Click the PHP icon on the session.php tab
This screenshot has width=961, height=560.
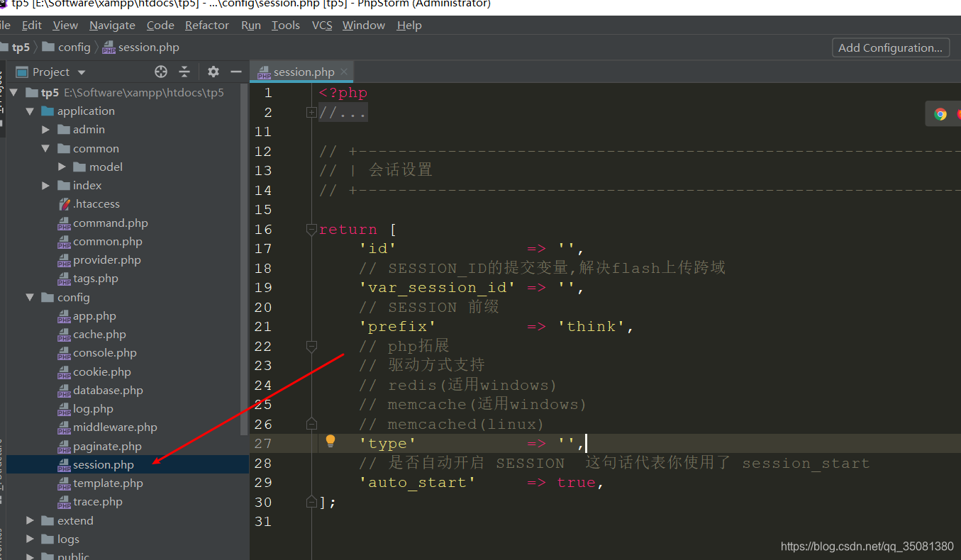coord(264,71)
